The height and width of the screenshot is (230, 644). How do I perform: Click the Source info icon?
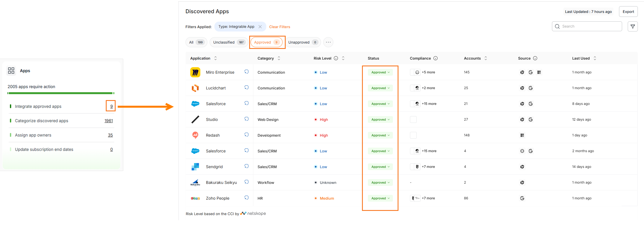coord(535,58)
